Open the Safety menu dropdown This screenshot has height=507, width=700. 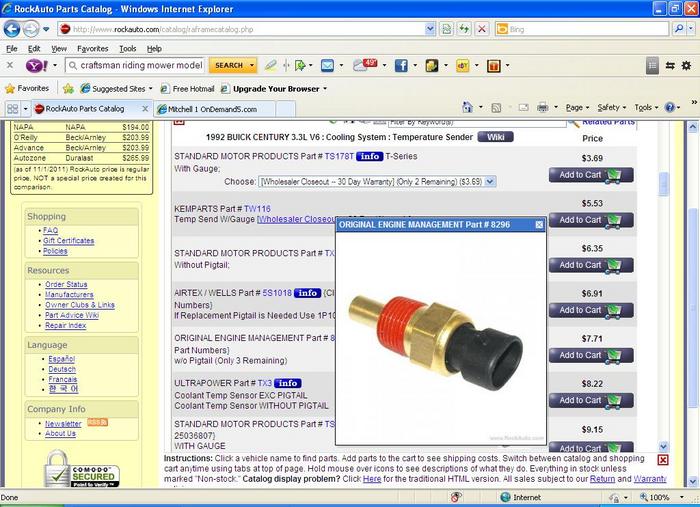[x=612, y=108]
